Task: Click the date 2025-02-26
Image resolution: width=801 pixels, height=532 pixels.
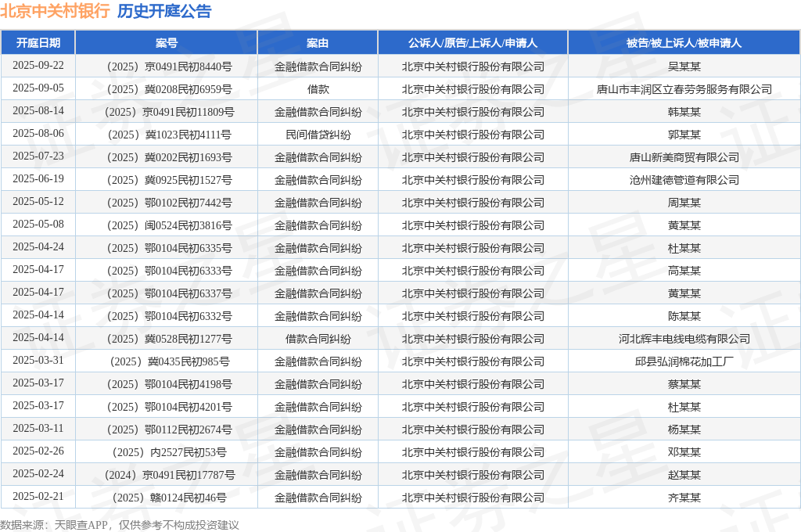Action: click(x=38, y=451)
